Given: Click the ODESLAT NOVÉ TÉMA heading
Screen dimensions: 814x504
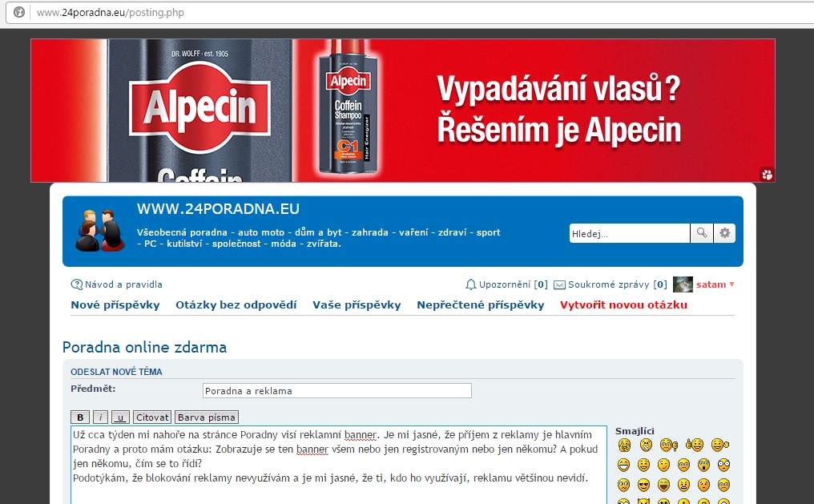Looking at the screenshot, I should (x=116, y=372).
